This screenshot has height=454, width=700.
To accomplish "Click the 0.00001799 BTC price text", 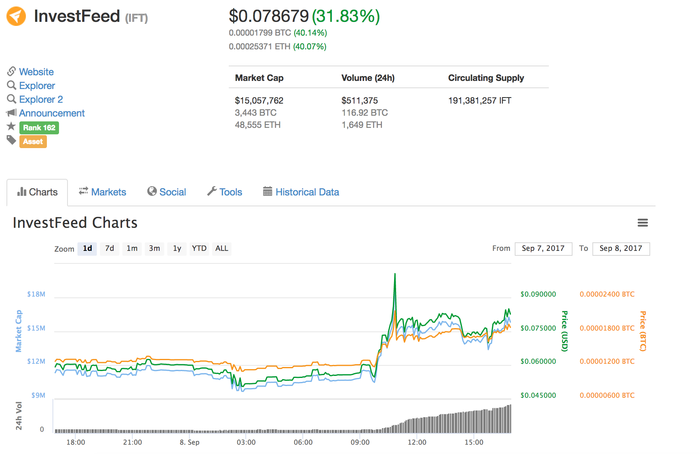I will pyautogui.click(x=260, y=33).
